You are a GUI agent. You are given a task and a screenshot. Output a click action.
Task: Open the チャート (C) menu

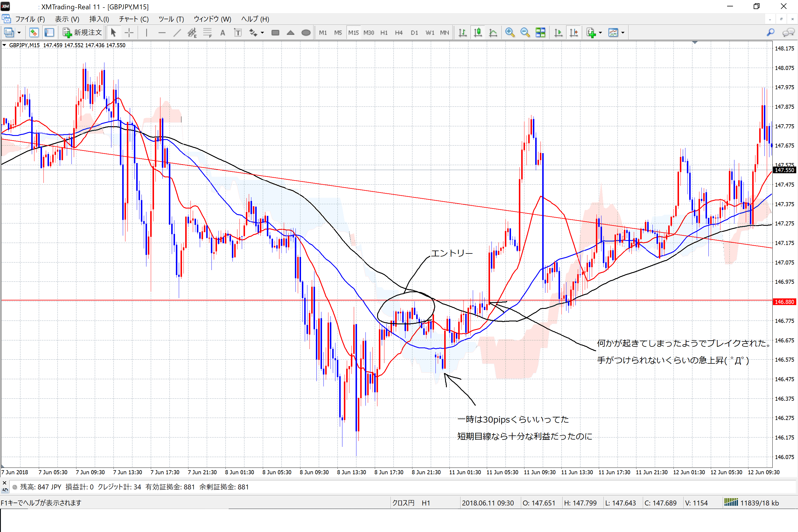point(134,19)
